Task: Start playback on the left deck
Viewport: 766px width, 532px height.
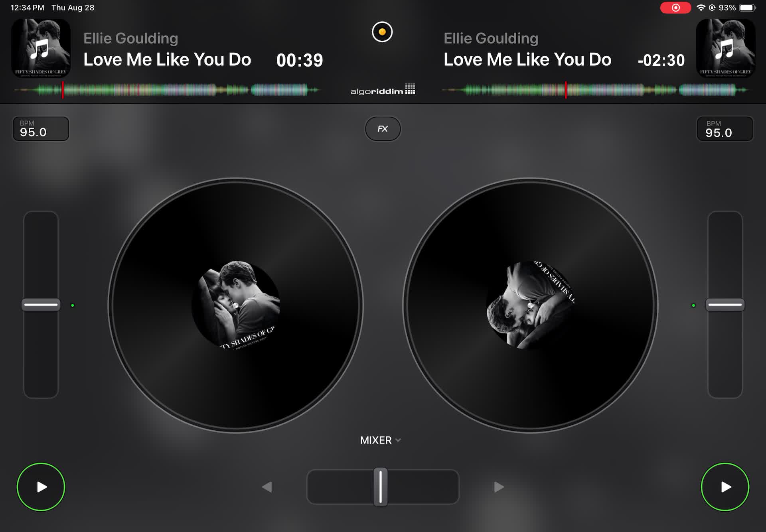Action: (x=41, y=487)
